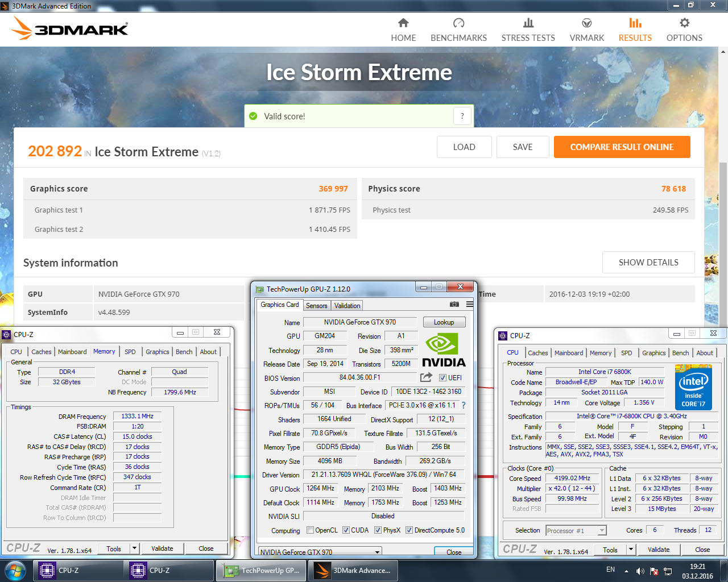Image resolution: width=728 pixels, height=582 pixels.
Task: Click DRAM Frequency value 1333.1 MHz
Action: [137, 416]
